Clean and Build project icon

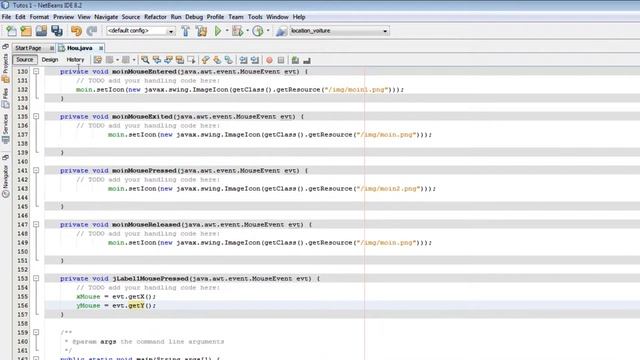tap(201, 31)
